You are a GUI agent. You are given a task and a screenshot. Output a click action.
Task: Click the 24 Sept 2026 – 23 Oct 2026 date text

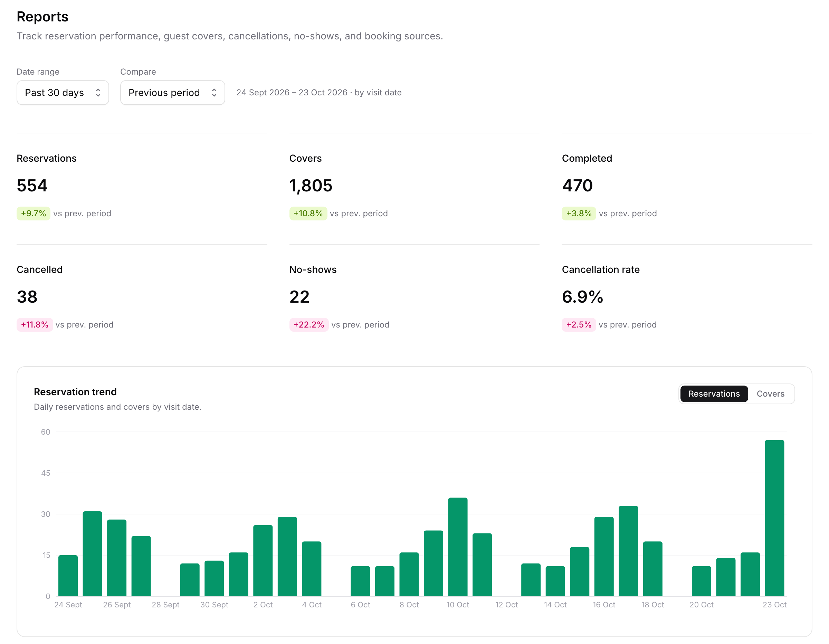292,93
